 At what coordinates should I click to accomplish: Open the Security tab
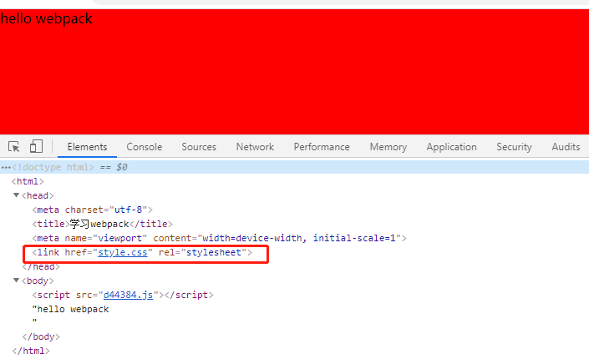coord(514,147)
